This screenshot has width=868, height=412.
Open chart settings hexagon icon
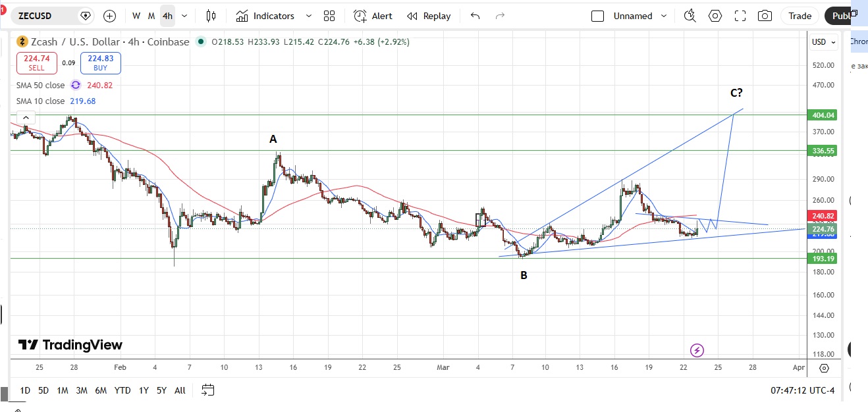tap(715, 16)
